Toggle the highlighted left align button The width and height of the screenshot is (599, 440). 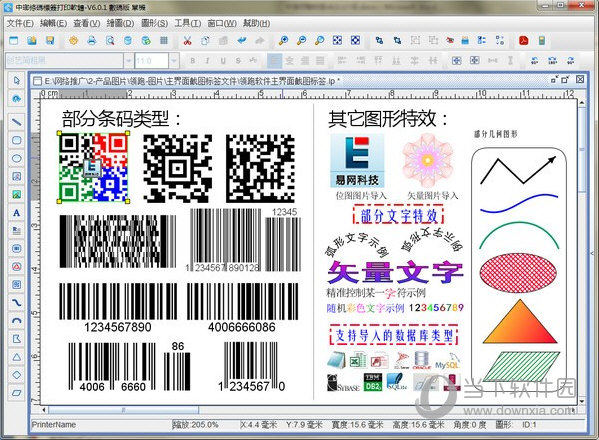(274, 60)
